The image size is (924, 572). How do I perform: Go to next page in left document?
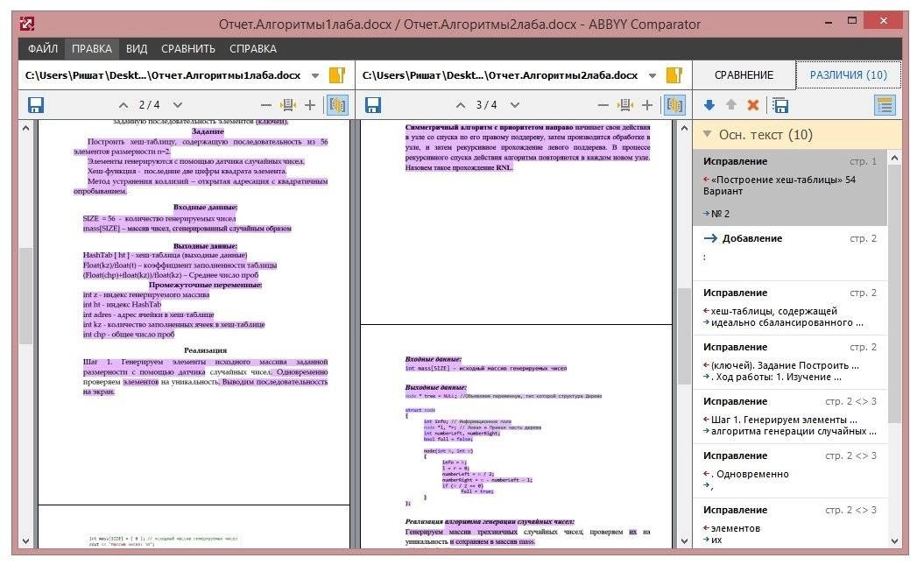178,105
